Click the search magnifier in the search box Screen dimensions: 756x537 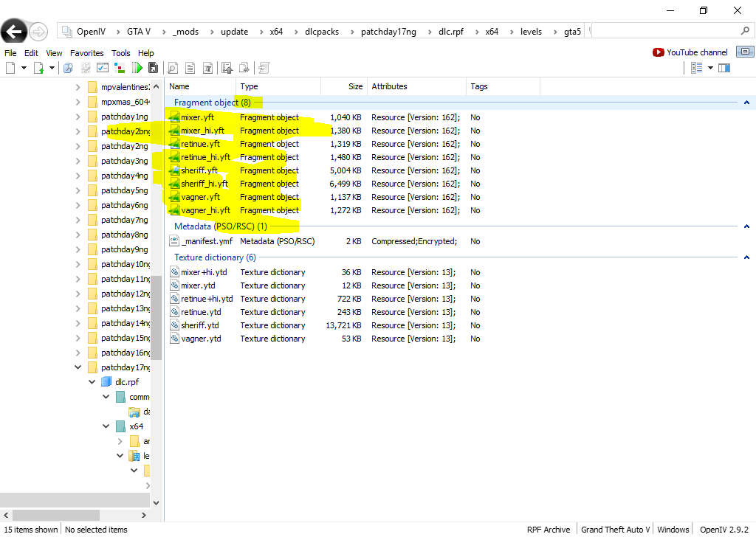point(745,32)
